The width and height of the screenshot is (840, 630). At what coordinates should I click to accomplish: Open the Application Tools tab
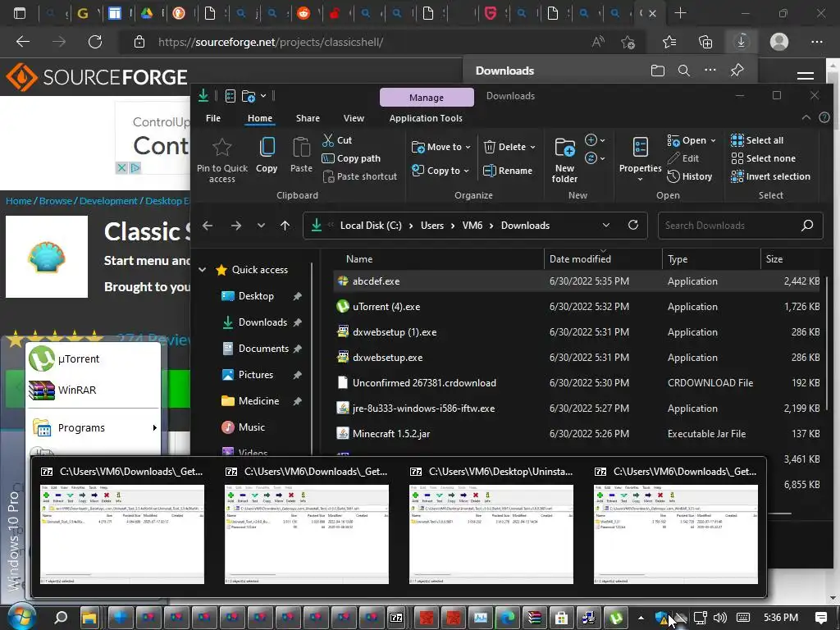[x=426, y=118]
